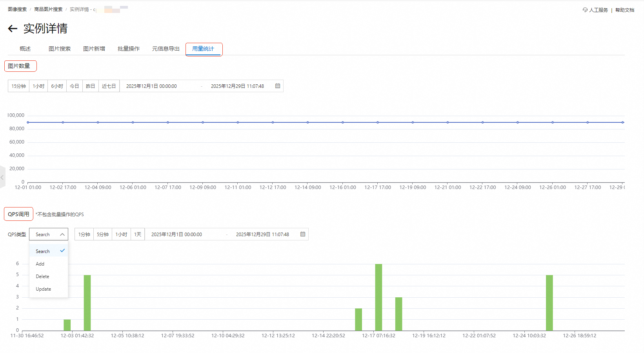644x353 pixels.
Task: Expand the collapsed sidebar handle at left edge
Action: 2,177
